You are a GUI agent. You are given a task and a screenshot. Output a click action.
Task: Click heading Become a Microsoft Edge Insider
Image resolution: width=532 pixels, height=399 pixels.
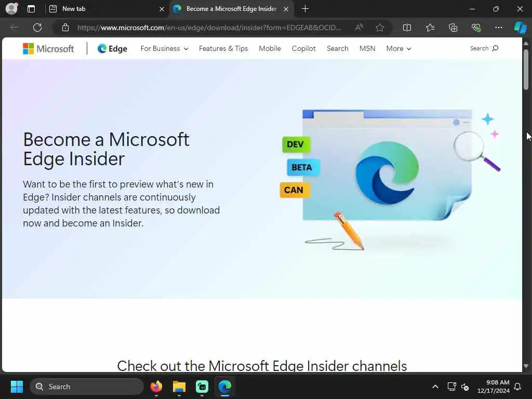(106, 149)
